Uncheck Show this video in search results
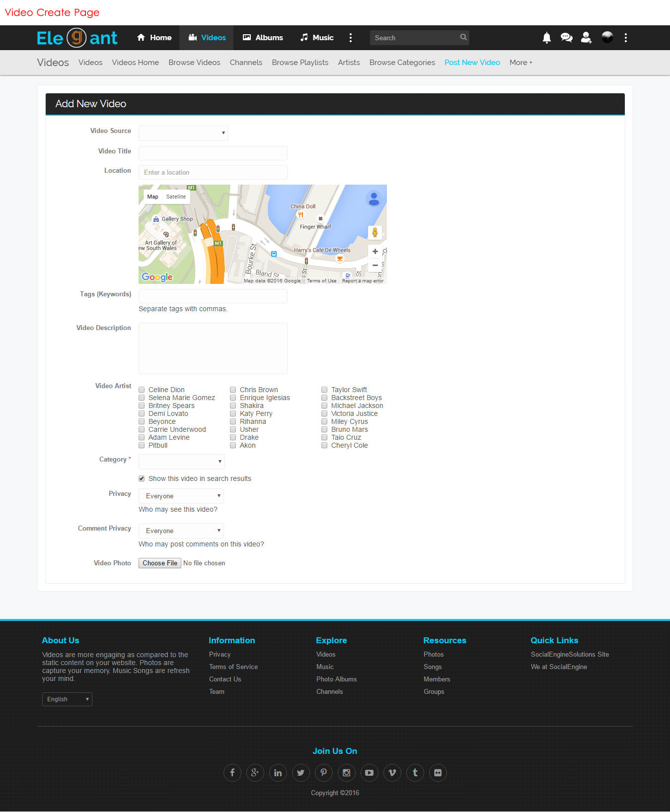The width and height of the screenshot is (670, 812). (142, 479)
